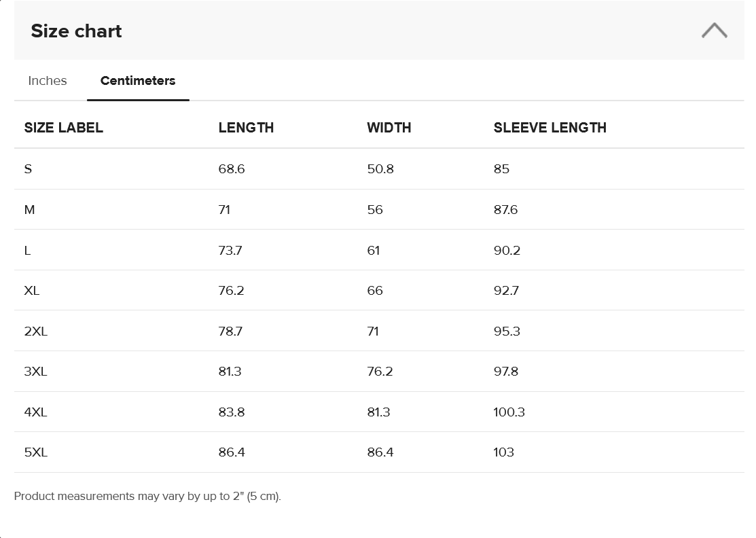
Task: Click the product measurements disclaimer text
Action: coord(147,497)
